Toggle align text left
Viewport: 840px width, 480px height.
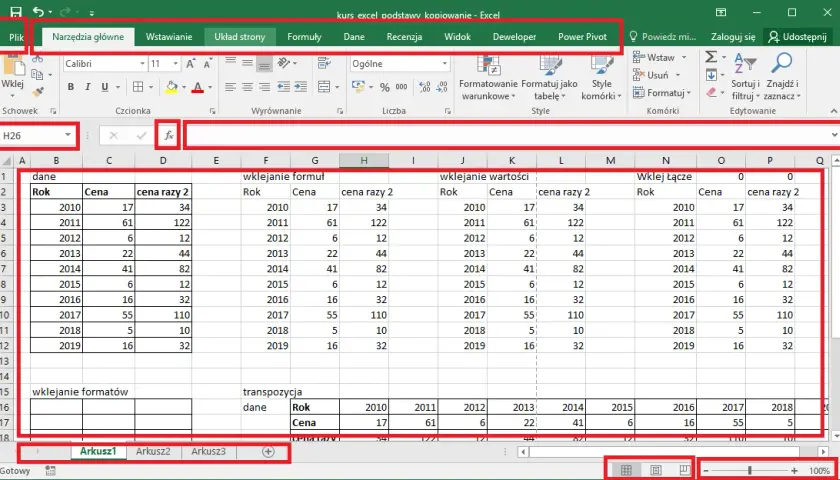coord(230,86)
